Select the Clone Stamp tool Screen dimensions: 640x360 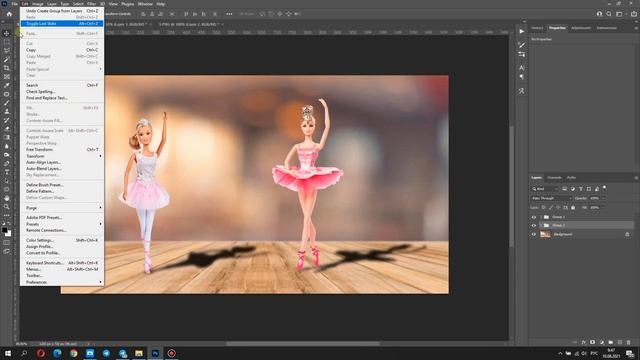coord(7,111)
